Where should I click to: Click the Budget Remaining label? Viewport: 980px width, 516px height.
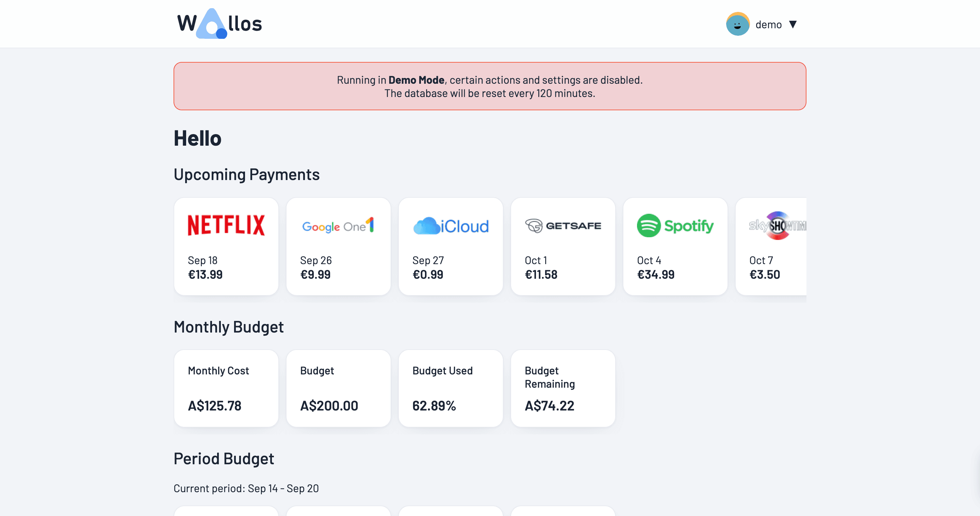click(x=550, y=377)
